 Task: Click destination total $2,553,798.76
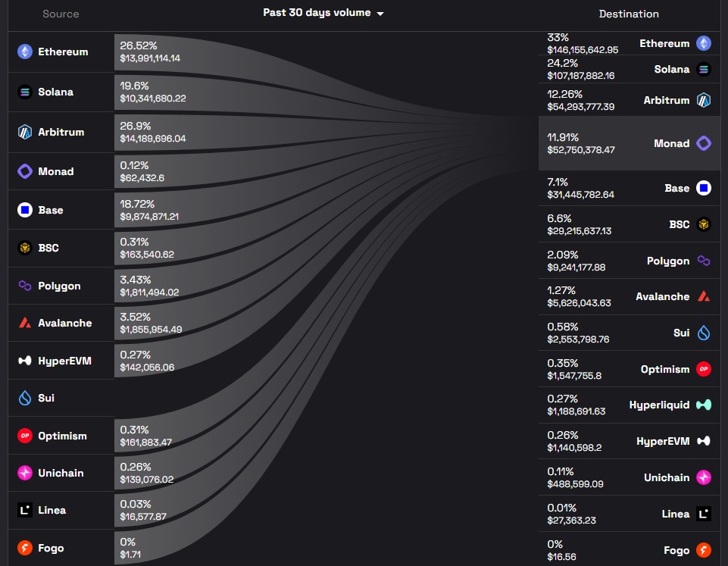click(x=578, y=339)
